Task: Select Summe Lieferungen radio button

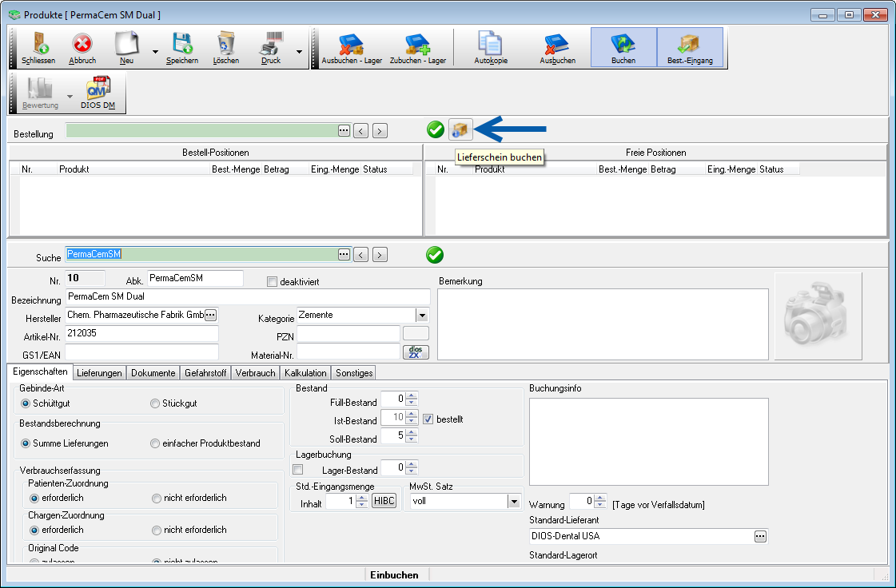Action: coord(25,443)
